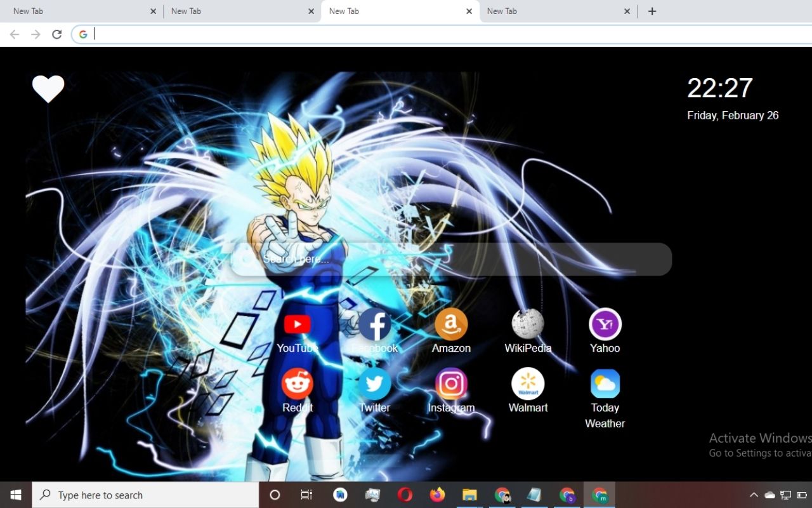The height and width of the screenshot is (508, 812).
Task: Click the browser back arrow
Action: click(x=15, y=34)
